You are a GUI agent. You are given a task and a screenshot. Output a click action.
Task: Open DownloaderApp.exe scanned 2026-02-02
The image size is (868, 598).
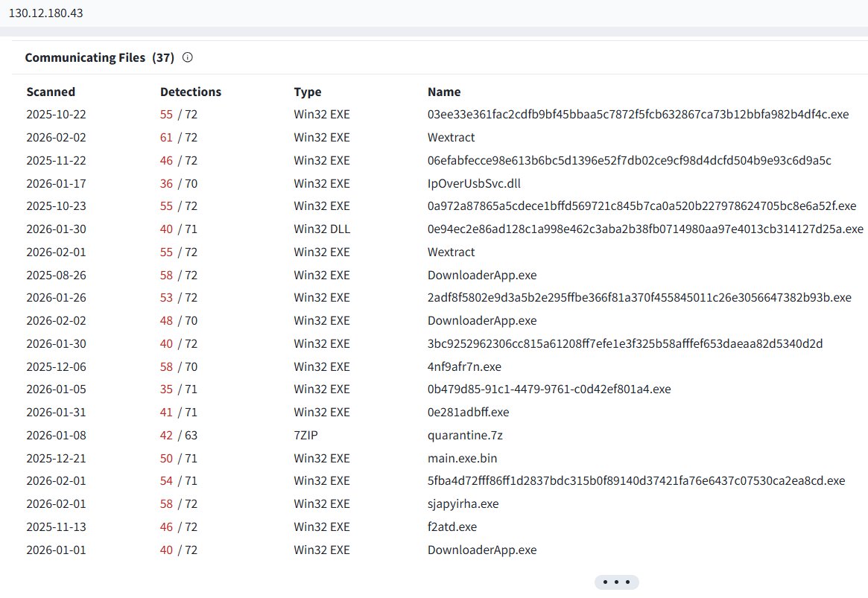(x=481, y=321)
